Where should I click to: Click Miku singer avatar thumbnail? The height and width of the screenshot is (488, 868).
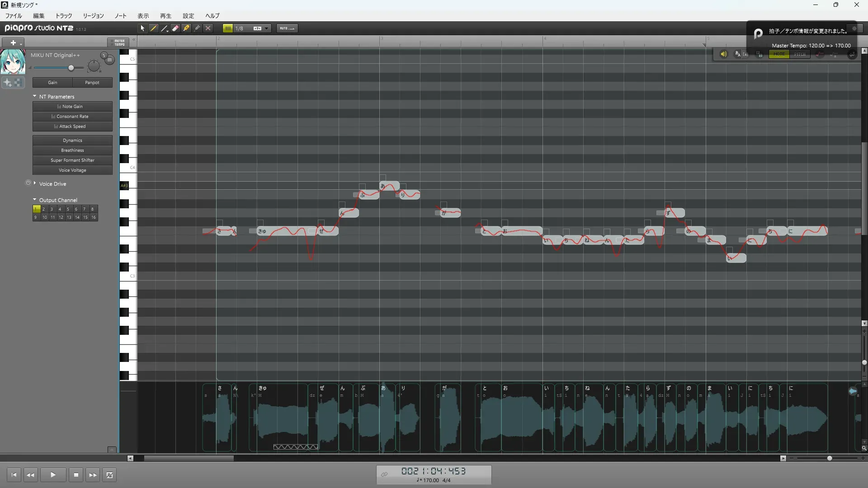click(x=13, y=62)
